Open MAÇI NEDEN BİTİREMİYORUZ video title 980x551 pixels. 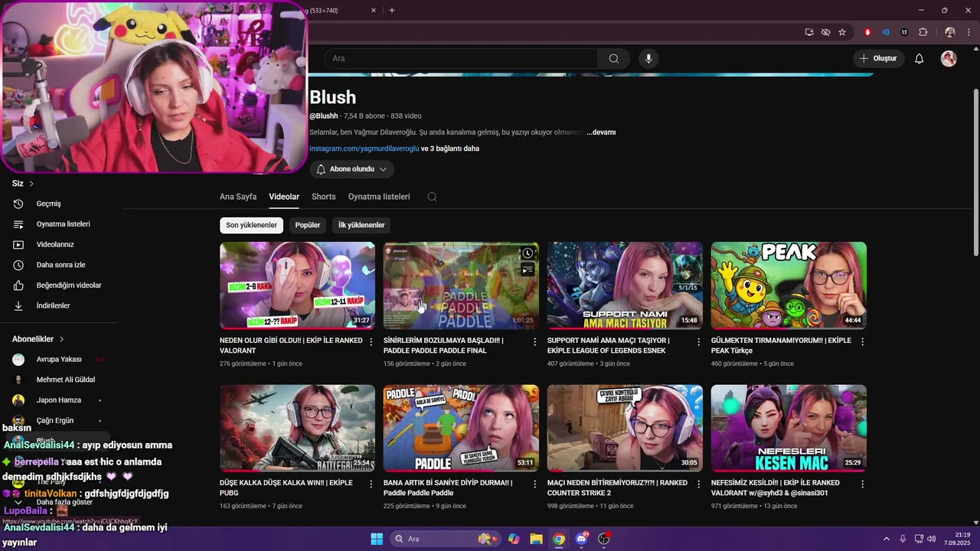pyautogui.click(x=617, y=487)
